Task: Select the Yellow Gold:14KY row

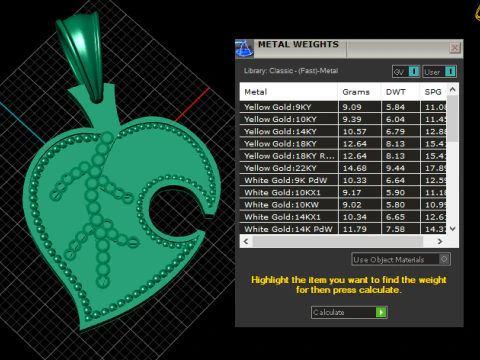Action: click(343, 131)
